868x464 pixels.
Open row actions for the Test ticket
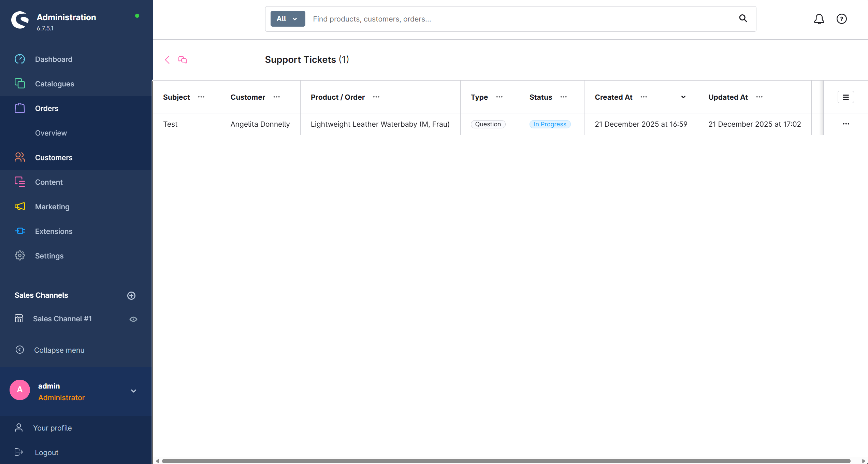(846, 124)
